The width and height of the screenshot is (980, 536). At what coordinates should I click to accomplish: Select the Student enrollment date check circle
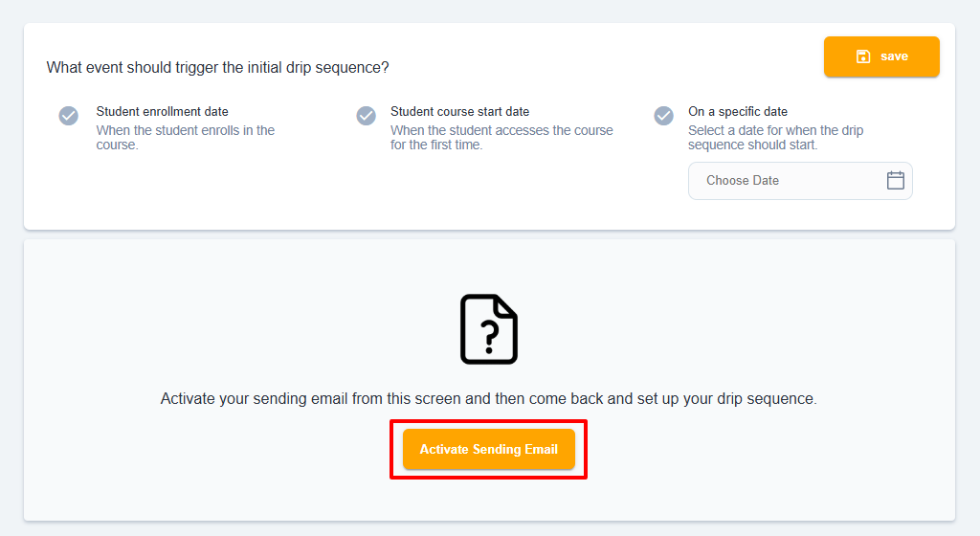(69, 116)
